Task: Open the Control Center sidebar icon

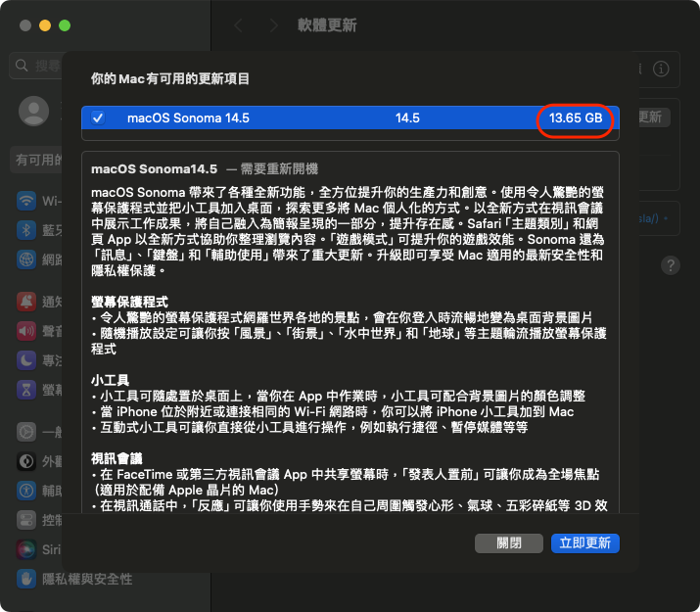Action: [26, 520]
